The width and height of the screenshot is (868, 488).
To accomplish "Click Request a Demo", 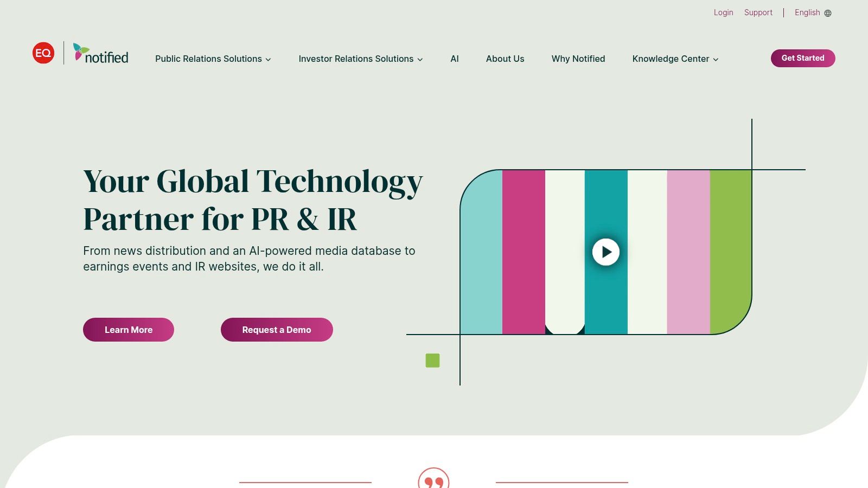I will 276,330.
